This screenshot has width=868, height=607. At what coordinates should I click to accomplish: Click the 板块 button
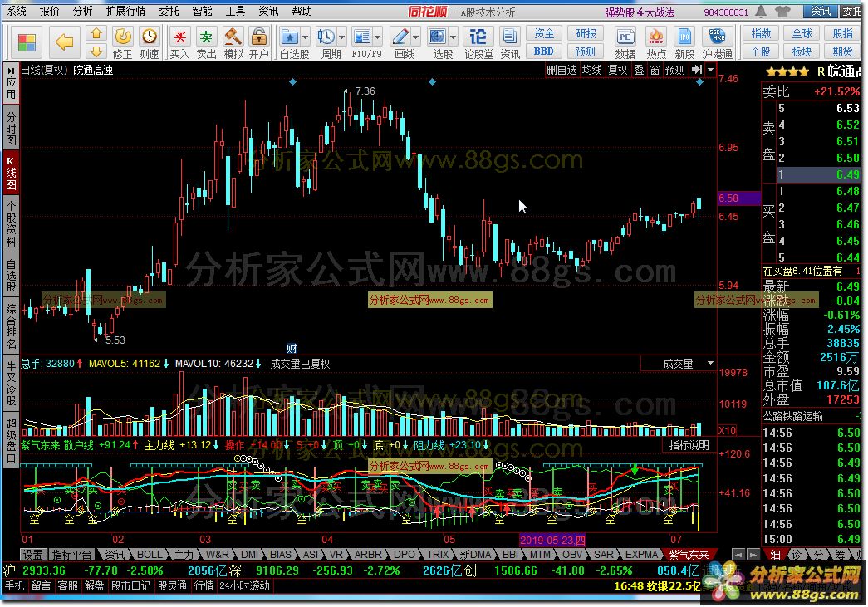(802, 51)
